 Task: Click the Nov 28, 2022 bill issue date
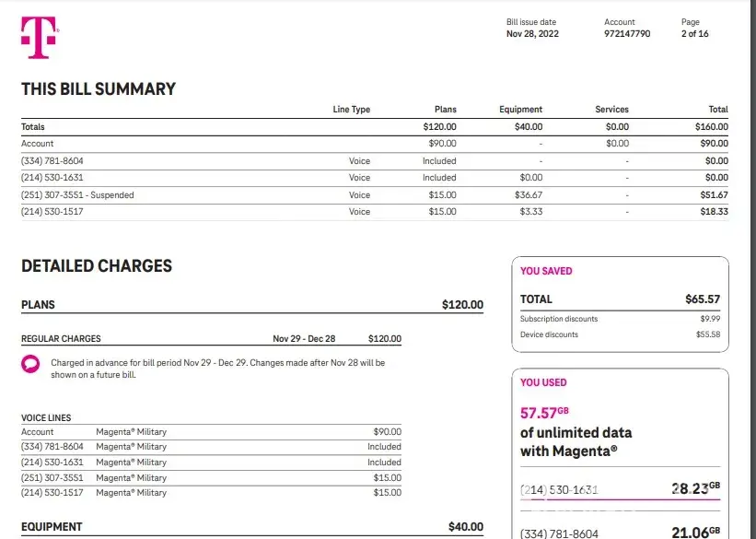[x=532, y=34]
